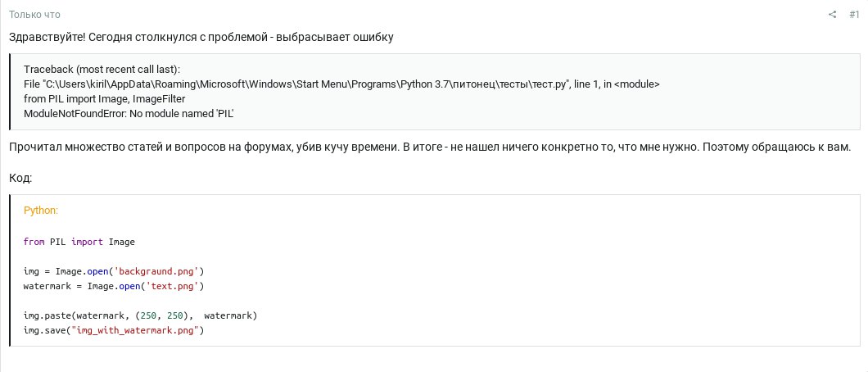Click the "Только что" post timestamp
Viewport: 868px width, 372px height.
(34, 15)
